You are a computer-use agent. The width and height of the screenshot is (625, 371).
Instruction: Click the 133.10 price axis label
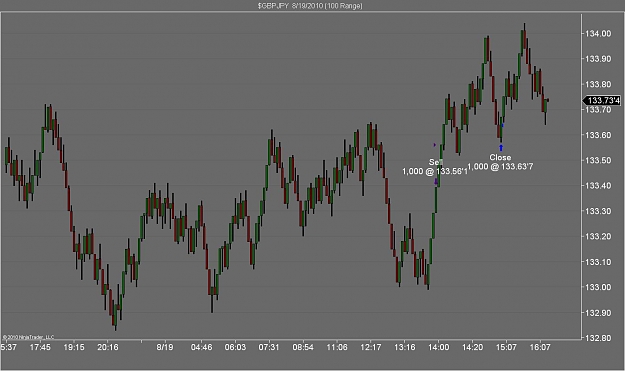(x=597, y=262)
